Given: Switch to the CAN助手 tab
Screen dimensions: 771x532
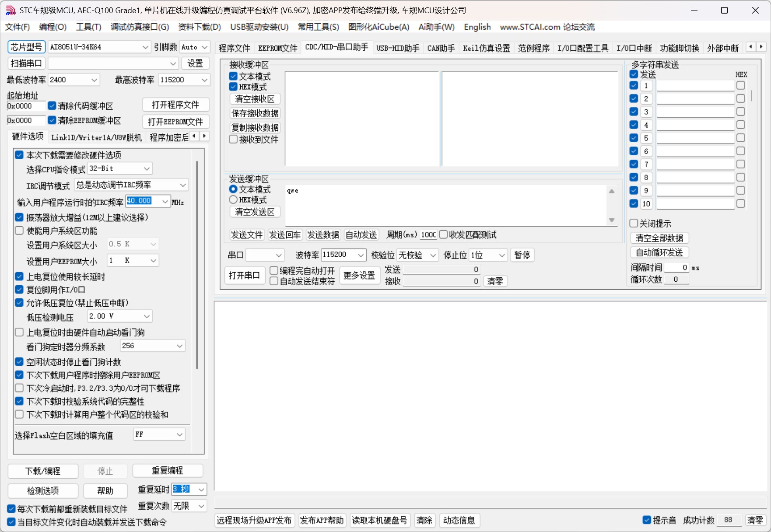Looking at the screenshot, I should pos(441,48).
